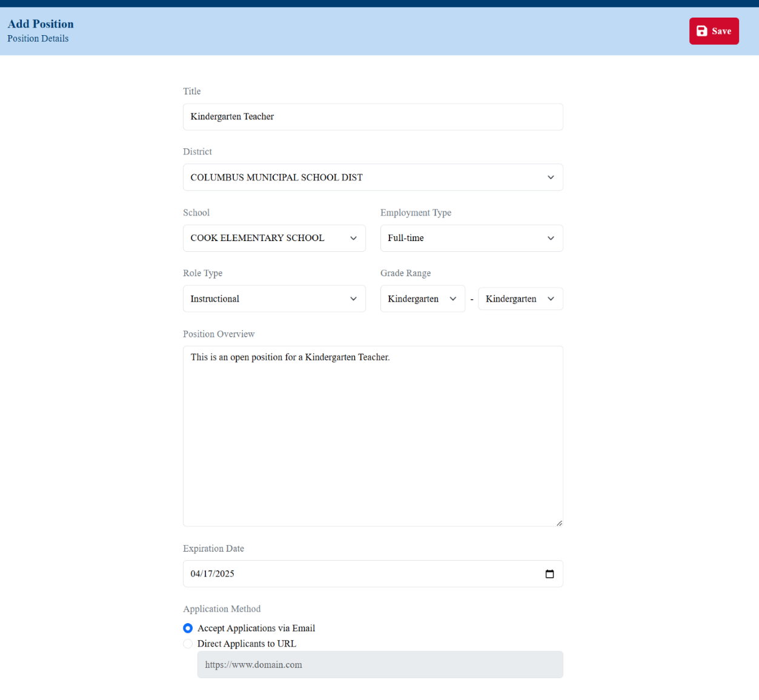This screenshot has height=700, width=759.
Task: Click the Add Position heading
Action: [40, 24]
